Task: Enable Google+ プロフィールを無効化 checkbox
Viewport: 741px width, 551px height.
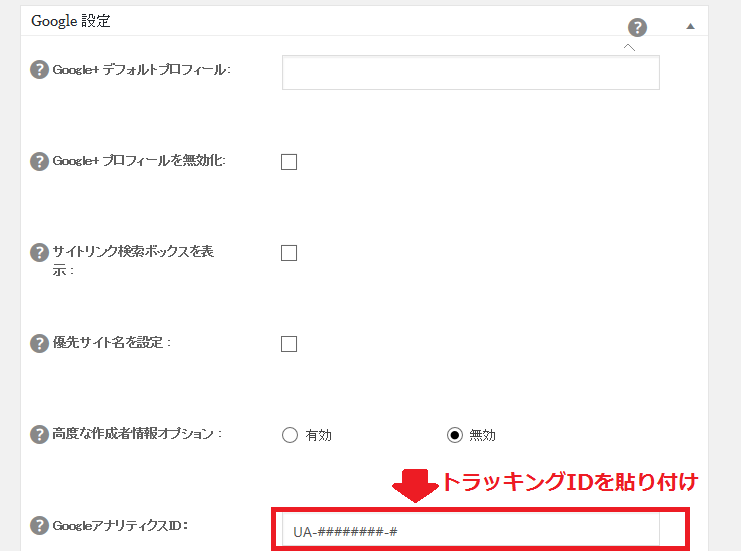Action: [x=289, y=162]
